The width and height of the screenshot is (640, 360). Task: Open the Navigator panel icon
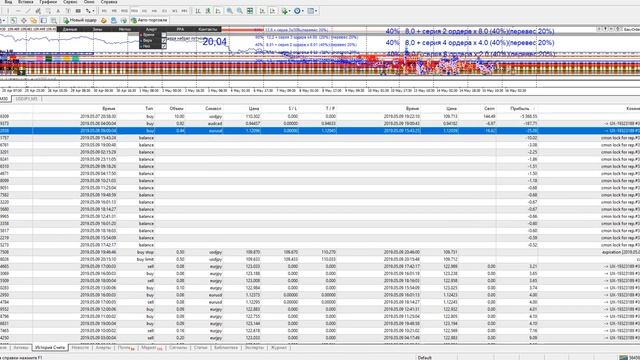tap(33, 20)
